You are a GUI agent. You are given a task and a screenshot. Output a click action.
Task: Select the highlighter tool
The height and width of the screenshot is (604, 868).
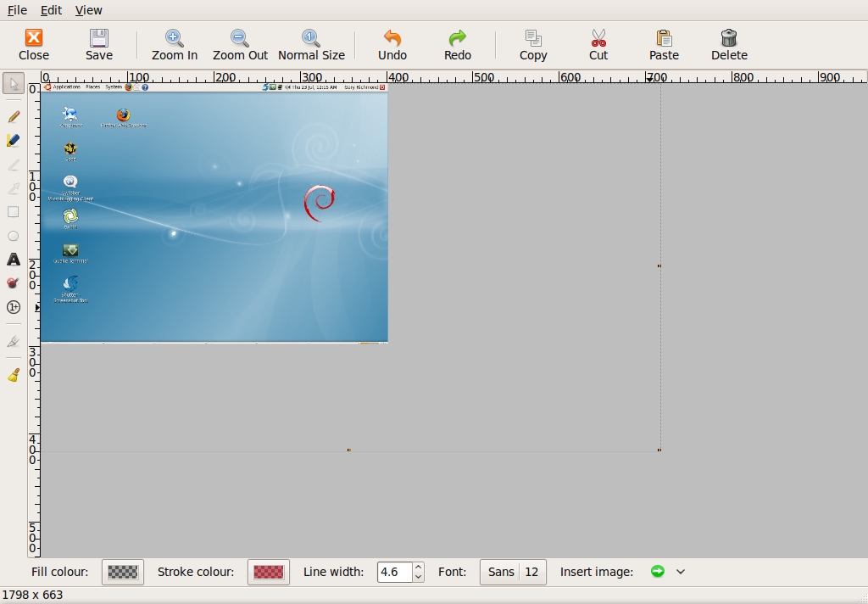click(14, 140)
